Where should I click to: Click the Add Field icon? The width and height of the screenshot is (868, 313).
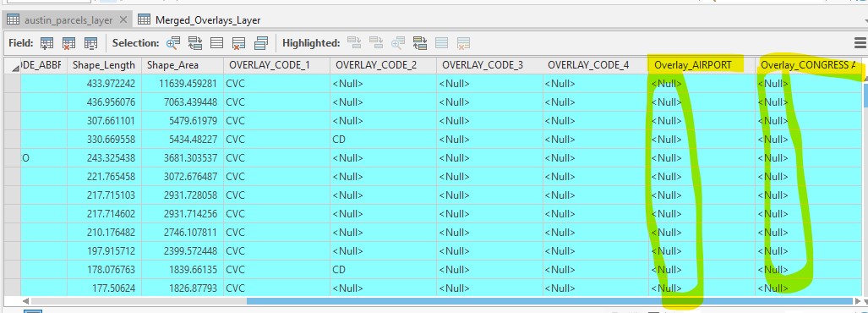tap(47, 43)
